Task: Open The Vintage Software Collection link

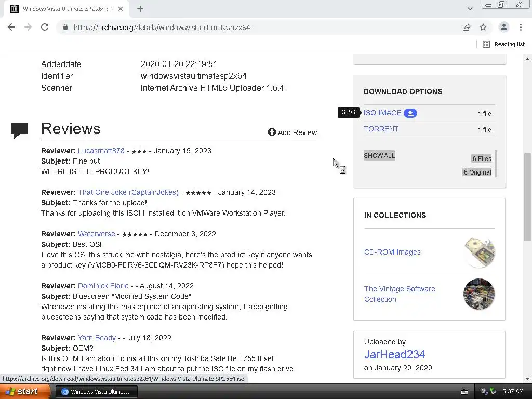Action: (400, 294)
